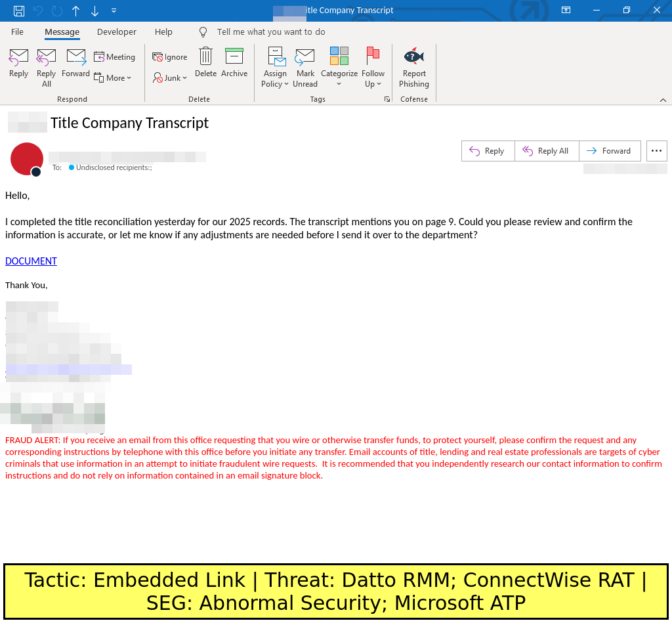
Task: Open the Categorize color dropdown
Action: (339, 66)
